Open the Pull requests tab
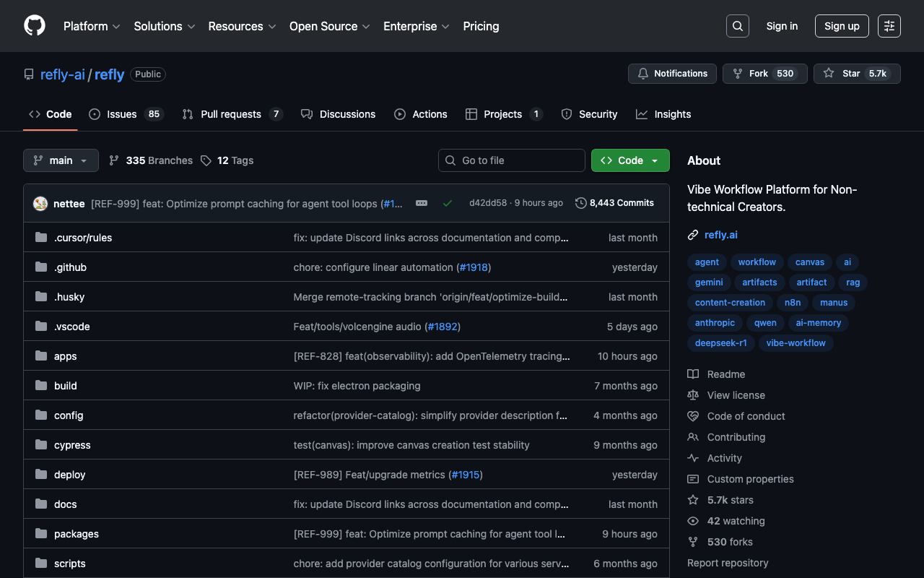 coord(230,114)
